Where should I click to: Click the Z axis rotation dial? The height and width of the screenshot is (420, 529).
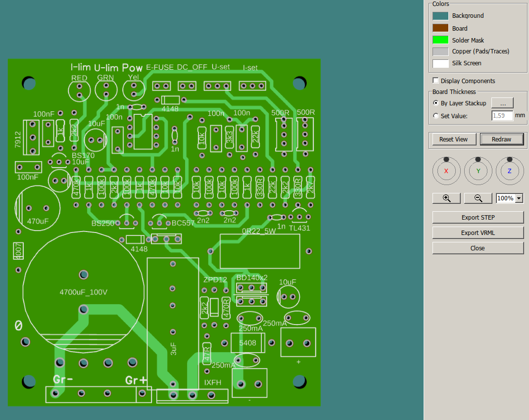point(510,171)
